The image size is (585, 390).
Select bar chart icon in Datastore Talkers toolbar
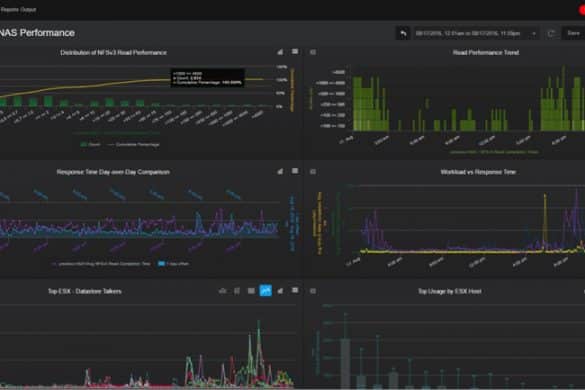click(x=280, y=291)
